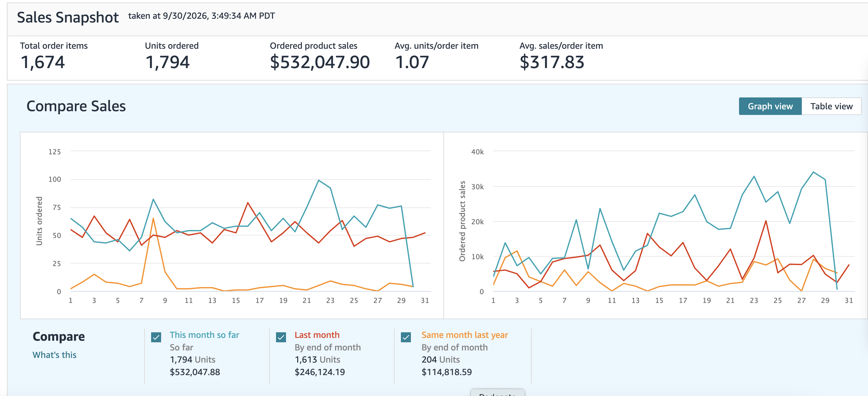This screenshot has height=396, width=868.
Task: Uncheck the 'Last month' checkbox
Action: coord(281,337)
